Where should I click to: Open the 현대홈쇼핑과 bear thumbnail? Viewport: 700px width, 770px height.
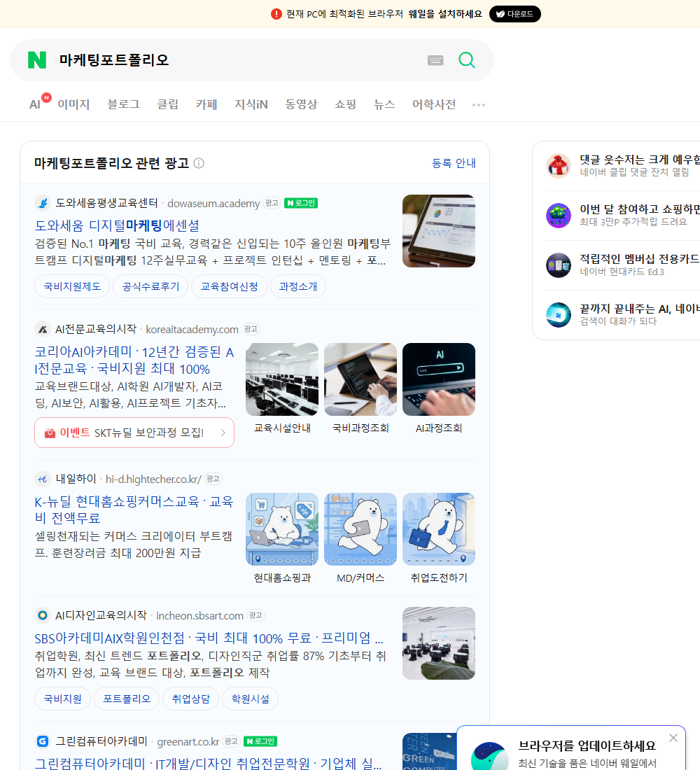point(282,529)
